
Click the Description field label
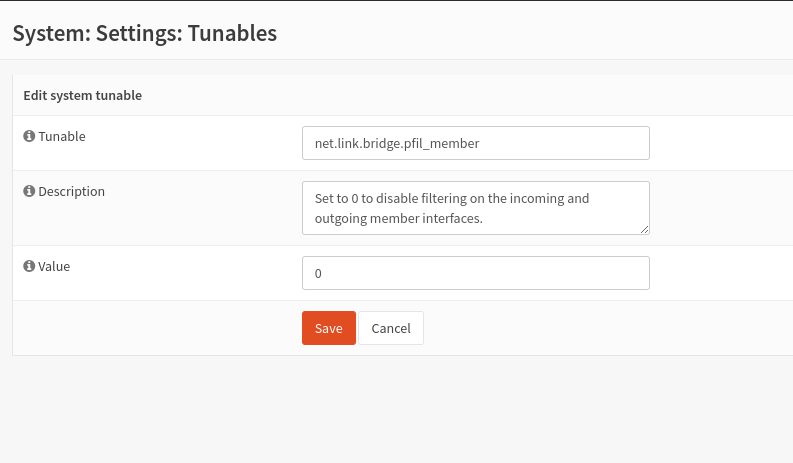pyautogui.click(x=71, y=191)
